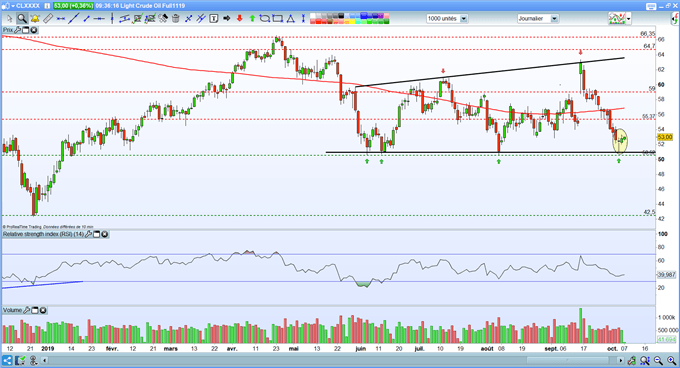Screen dimensions: 680x368
Task: Click the Prix panel label
Action: [x=8, y=30]
